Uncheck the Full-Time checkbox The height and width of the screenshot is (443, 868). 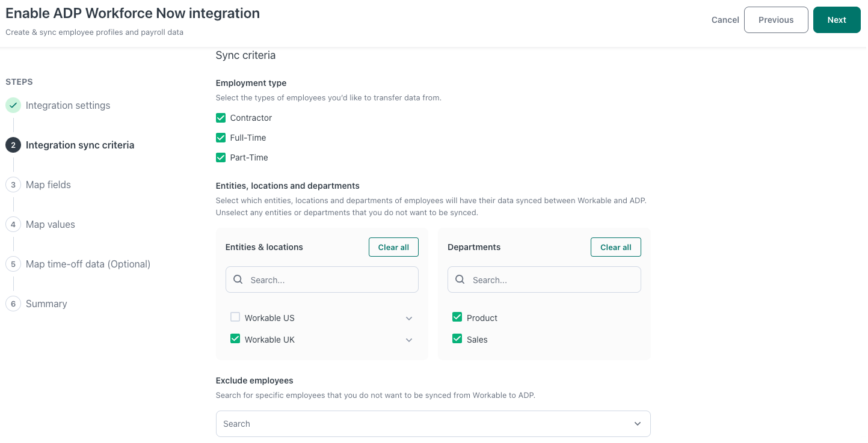coord(221,138)
